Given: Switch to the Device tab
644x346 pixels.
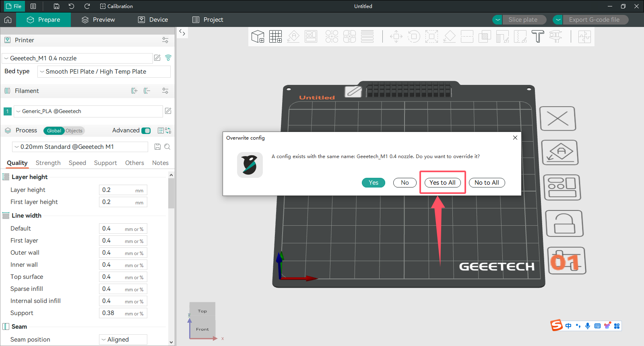Looking at the screenshot, I should (153, 20).
